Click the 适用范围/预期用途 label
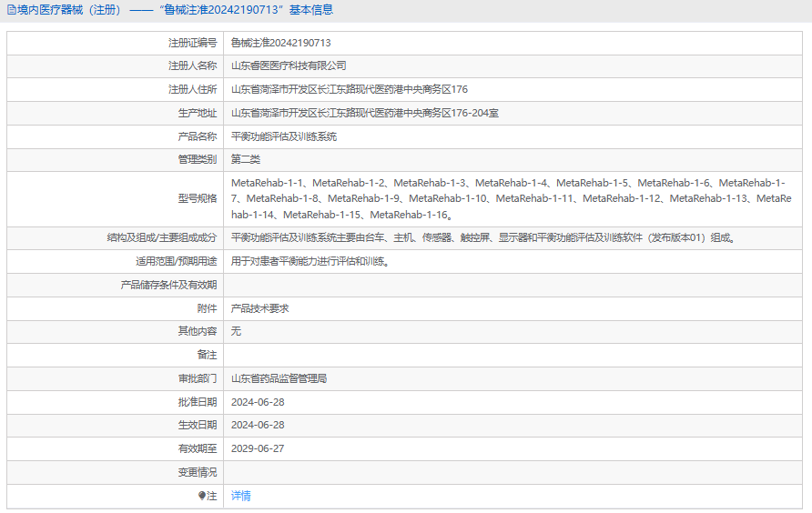Screen dimensions: 812x513 click(176, 261)
